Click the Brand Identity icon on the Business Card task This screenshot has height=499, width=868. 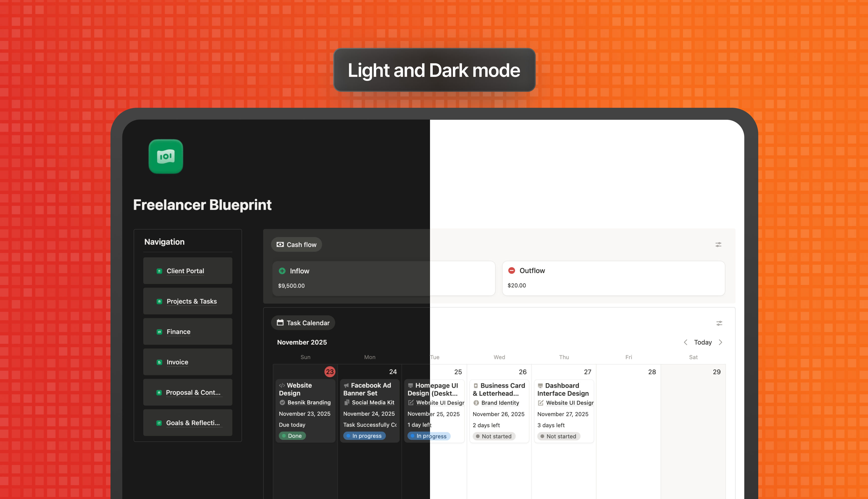point(476,403)
